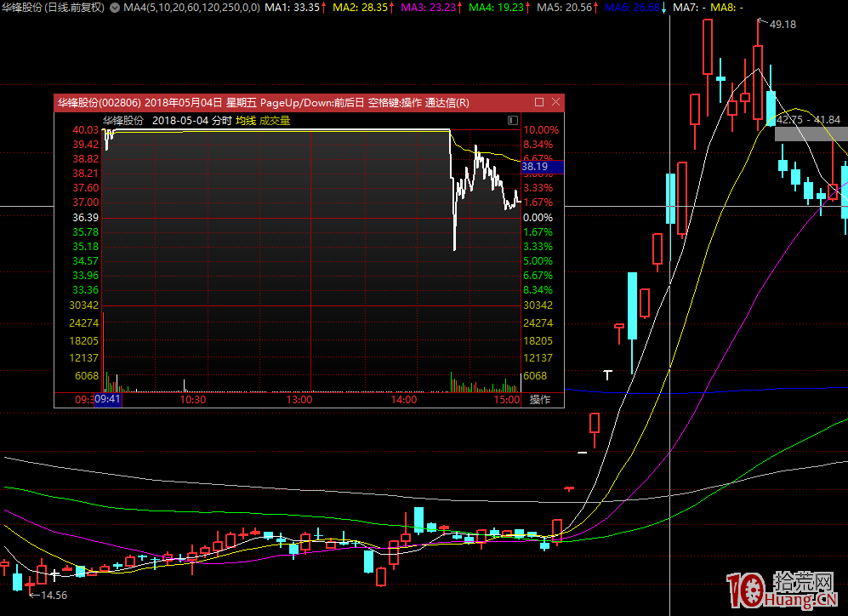Select the magenta MA3: 23.23 indicator value

[x=431, y=8]
